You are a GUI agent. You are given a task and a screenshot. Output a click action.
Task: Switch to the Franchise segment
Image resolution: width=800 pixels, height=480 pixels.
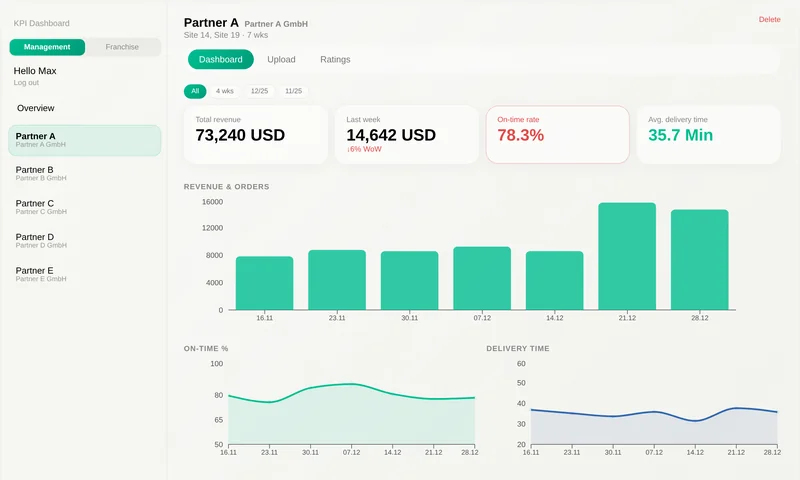point(122,47)
